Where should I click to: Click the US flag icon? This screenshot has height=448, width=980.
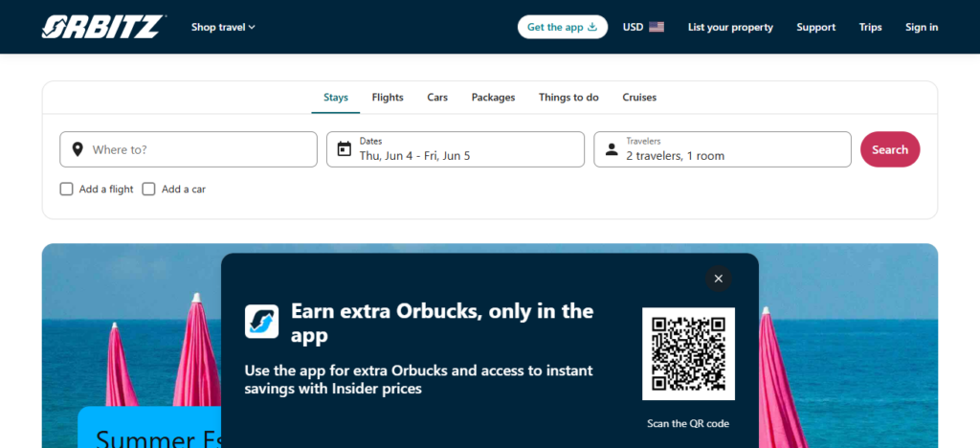[657, 27]
